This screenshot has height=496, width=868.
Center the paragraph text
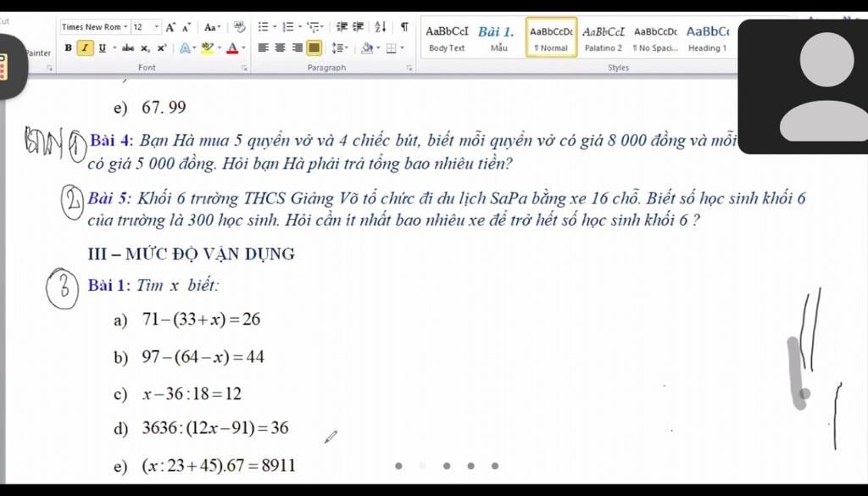click(280, 48)
